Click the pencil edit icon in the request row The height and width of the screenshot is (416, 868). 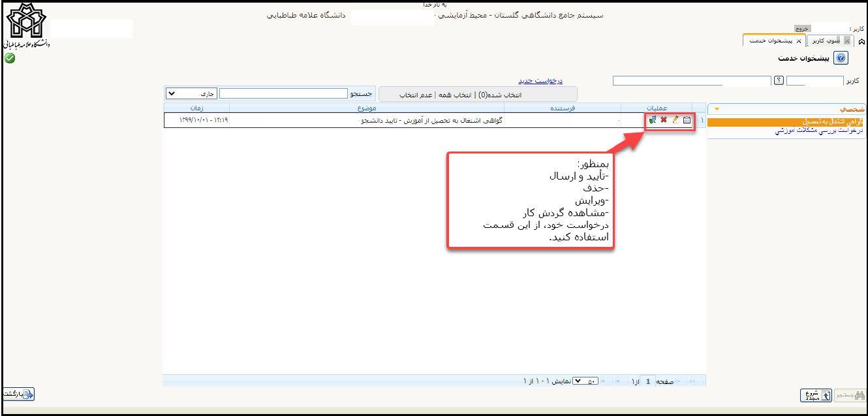(x=675, y=120)
